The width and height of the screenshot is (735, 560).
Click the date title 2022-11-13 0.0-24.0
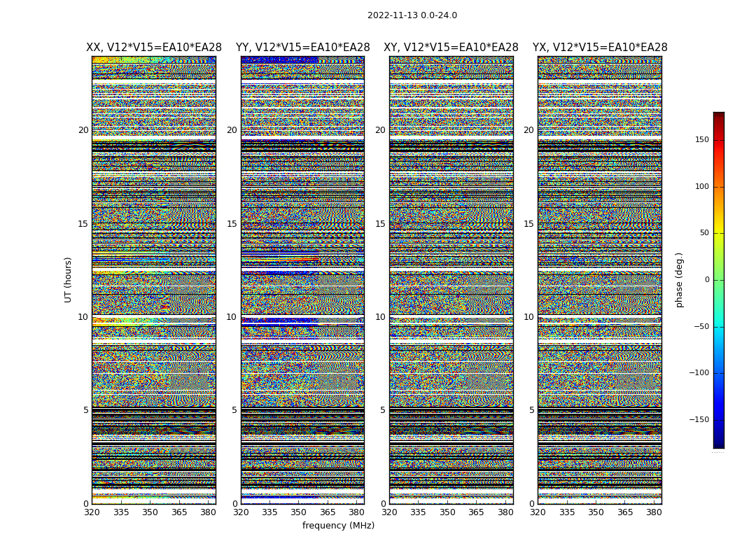click(412, 15)
